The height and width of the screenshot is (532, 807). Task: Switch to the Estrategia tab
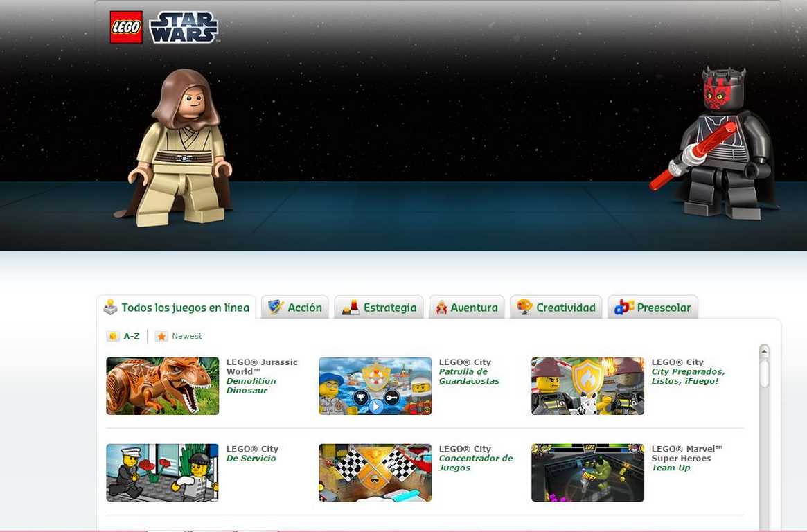(389, 308)
